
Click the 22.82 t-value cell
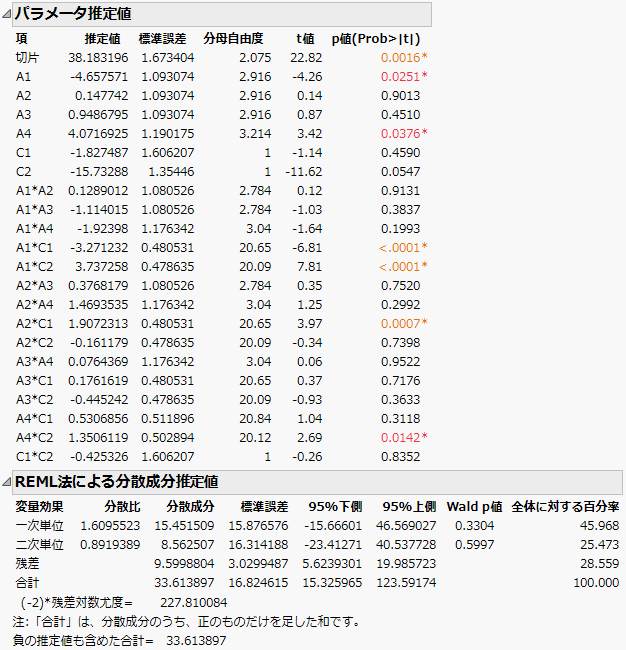pyautogui.click(x=306, y=58)
